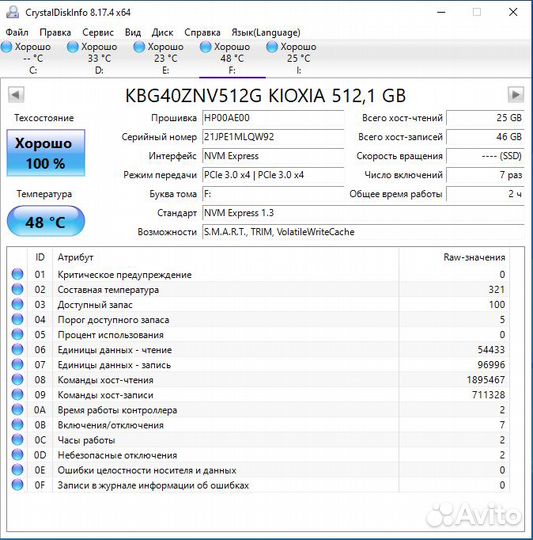Viewport: 533px width, 540px height.
Task: Click status icon for Команды хост-записи row
Action: tap(17, 395)
